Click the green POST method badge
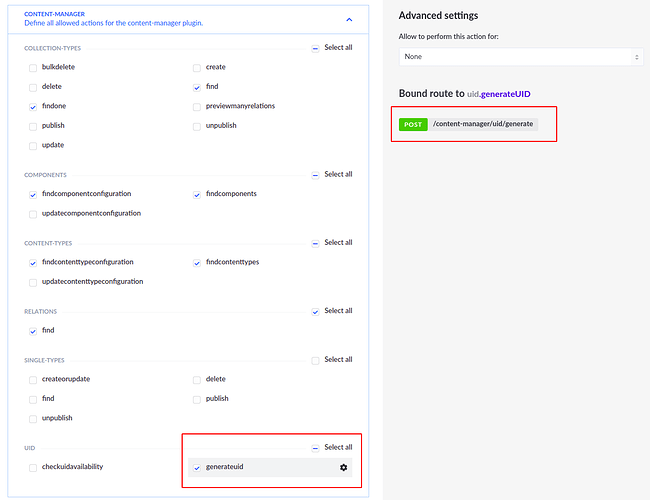Screen dimensions: 650x500 point(412,124)
